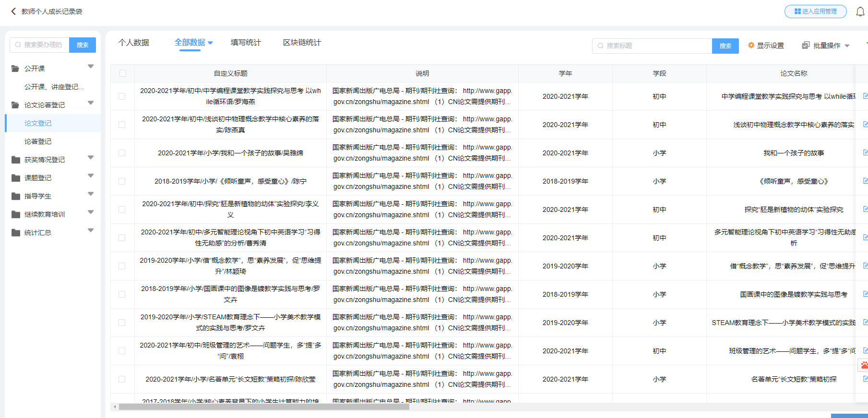
Task: Click the 自定义标题 column header
Action: click(230, 73)
